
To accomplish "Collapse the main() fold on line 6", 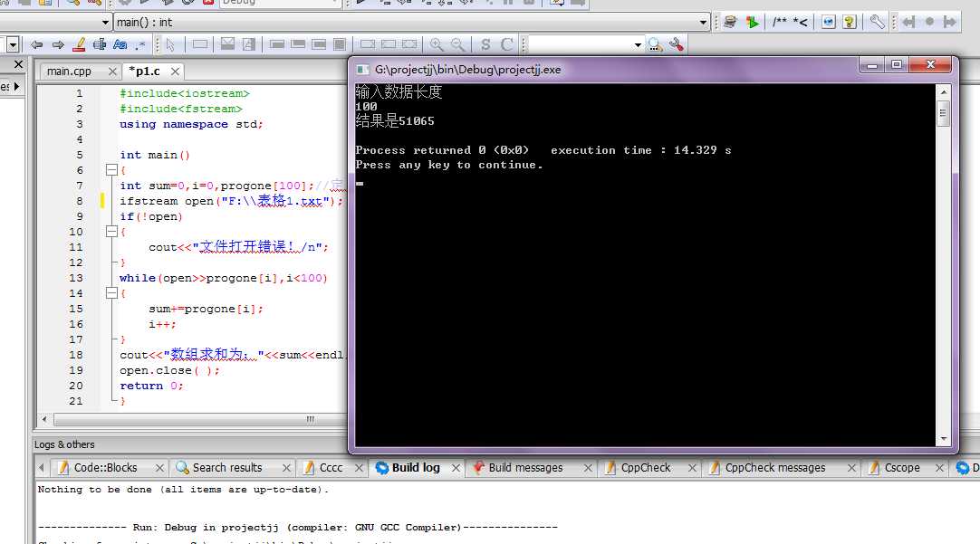I will coord(111,170).
